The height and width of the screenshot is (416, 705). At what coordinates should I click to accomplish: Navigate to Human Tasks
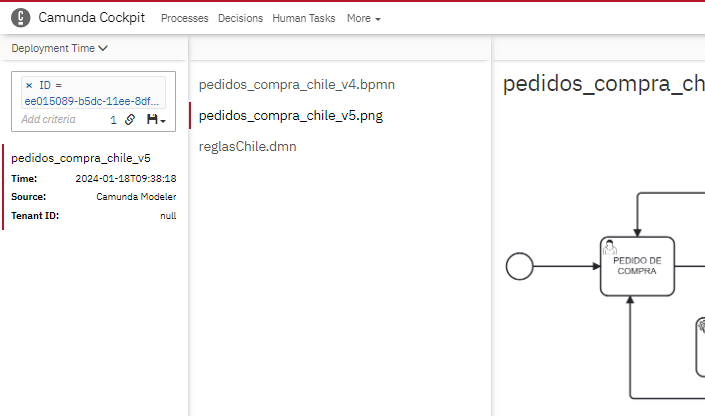pos(305,18)
